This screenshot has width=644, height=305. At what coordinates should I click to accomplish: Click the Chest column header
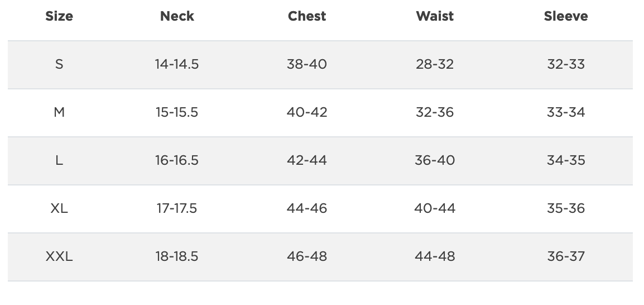pos(307,16)
